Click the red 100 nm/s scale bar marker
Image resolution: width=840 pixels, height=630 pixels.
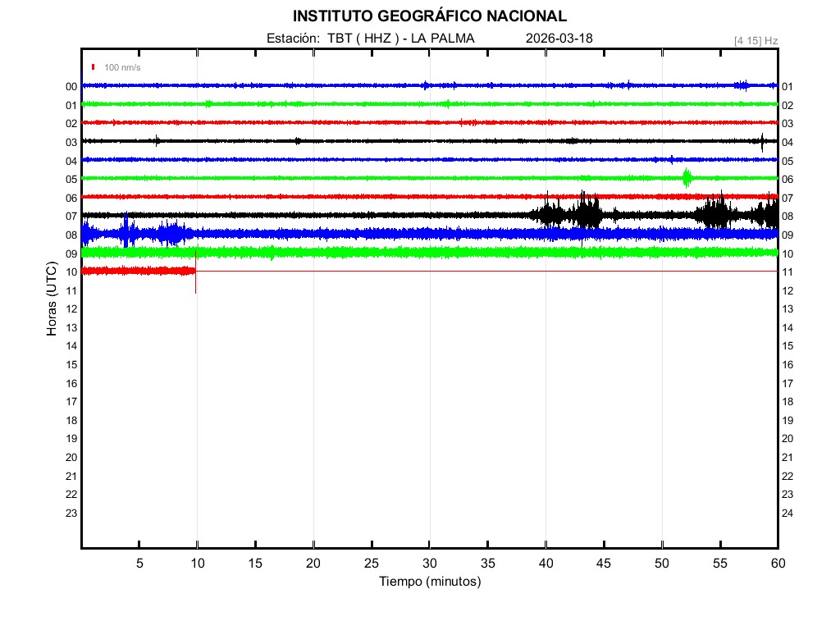coord(94,67)
